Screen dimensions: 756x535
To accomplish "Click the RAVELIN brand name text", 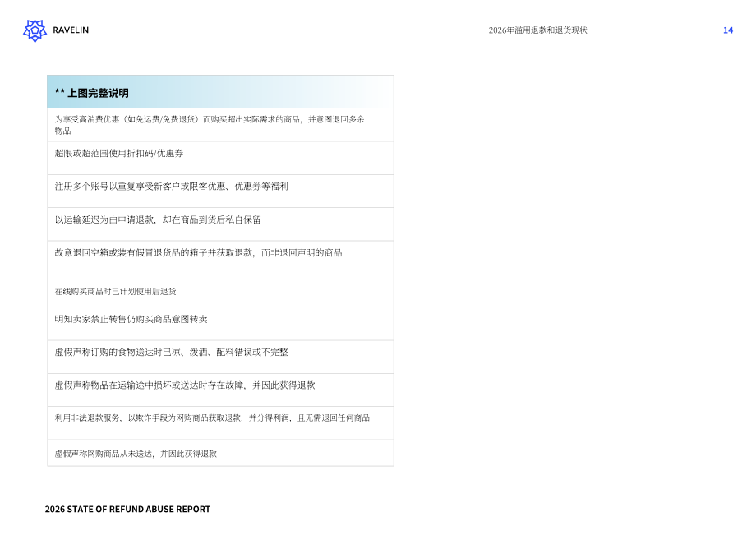I will click(71, 30).
